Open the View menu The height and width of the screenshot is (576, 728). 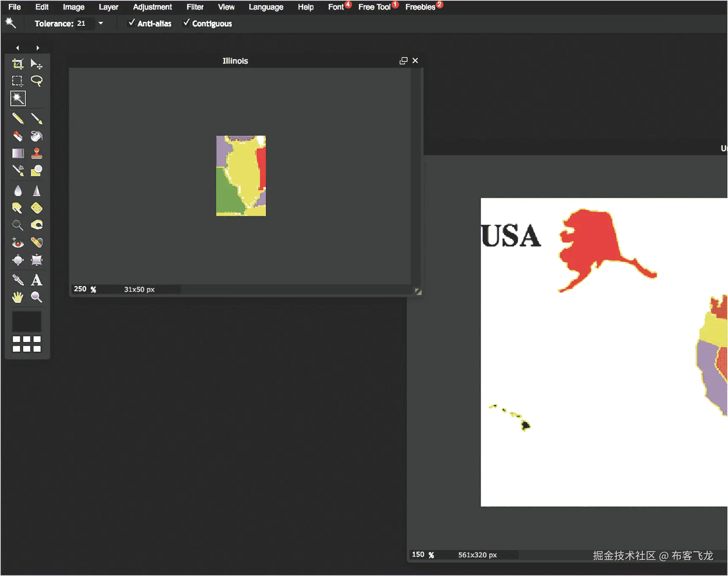tap(226, 7)
